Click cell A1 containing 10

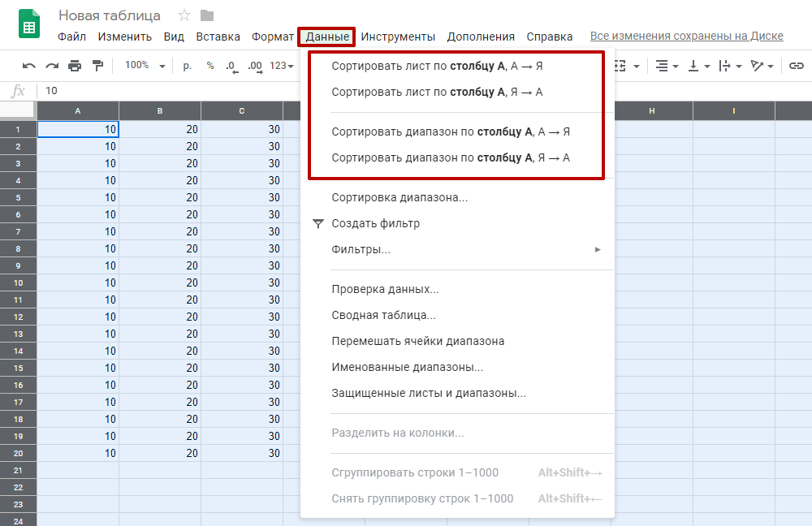pyautogui.click(x=78, y=129)
